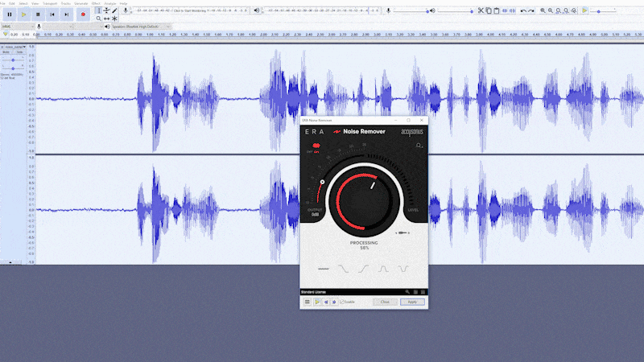Zoom in on the waveform
Viewport: 644px width, 362px height.
pos(543,10)
